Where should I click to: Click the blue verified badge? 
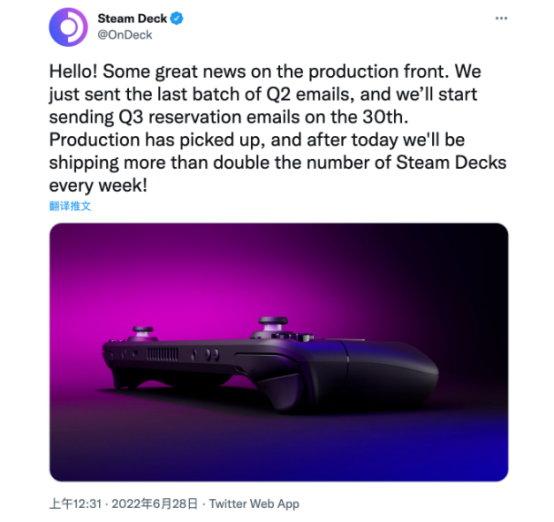(x=177, y=18)
